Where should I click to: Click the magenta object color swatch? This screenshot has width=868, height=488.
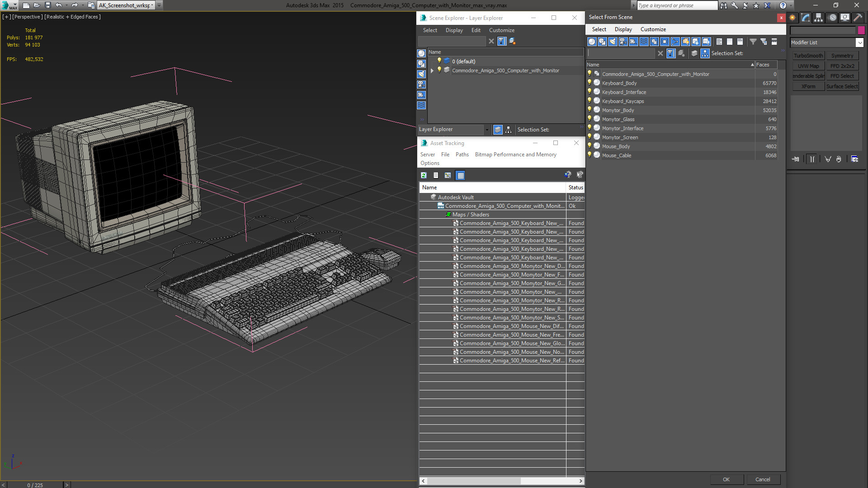[861, 30]
